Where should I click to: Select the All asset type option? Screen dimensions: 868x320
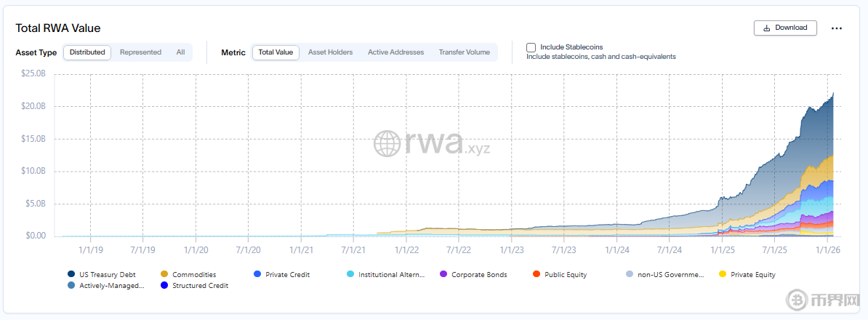[x=180, y=52]
